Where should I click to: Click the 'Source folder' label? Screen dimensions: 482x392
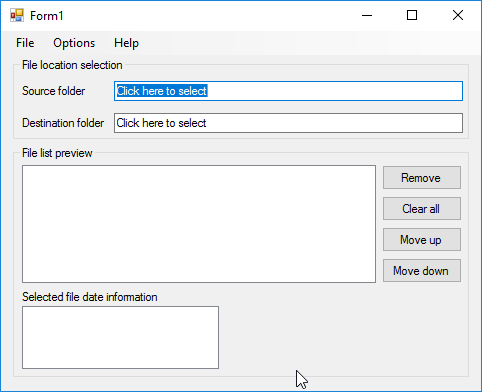click(x=53, y=91)
